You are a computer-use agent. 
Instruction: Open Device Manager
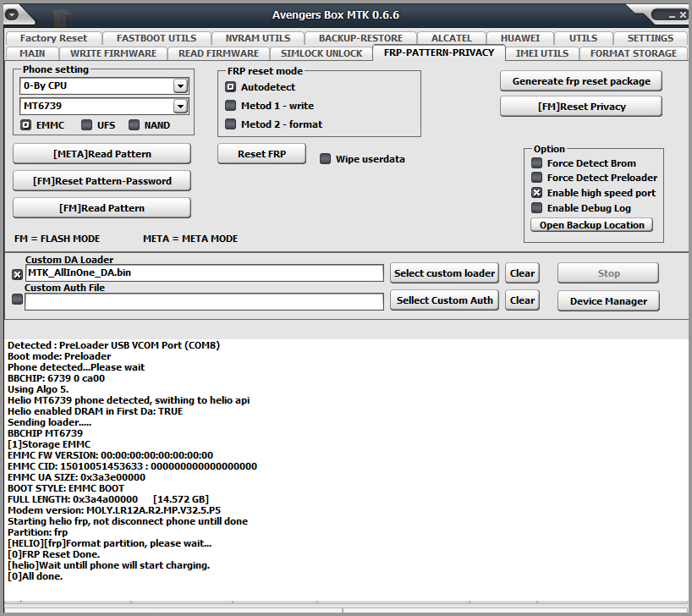point(608,301)
